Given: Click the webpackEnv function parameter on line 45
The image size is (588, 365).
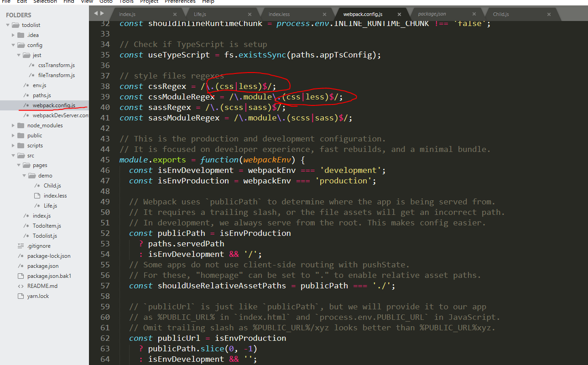Looking at the screenshot, I should [267, 160].
